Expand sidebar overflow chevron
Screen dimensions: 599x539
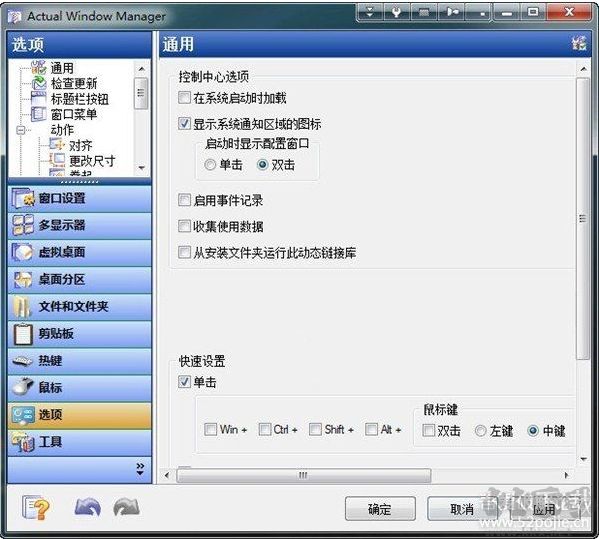(x=140, y=469)
